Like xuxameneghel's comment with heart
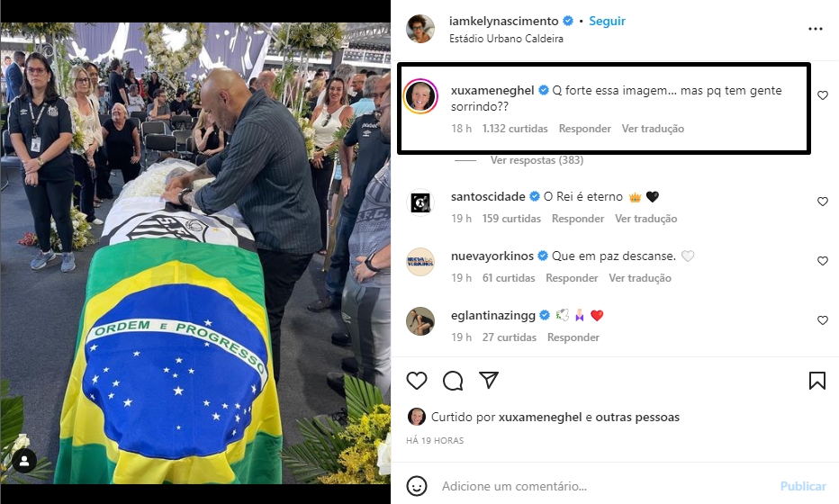Viewport: 839px width, 504px height. coord(823,95)
